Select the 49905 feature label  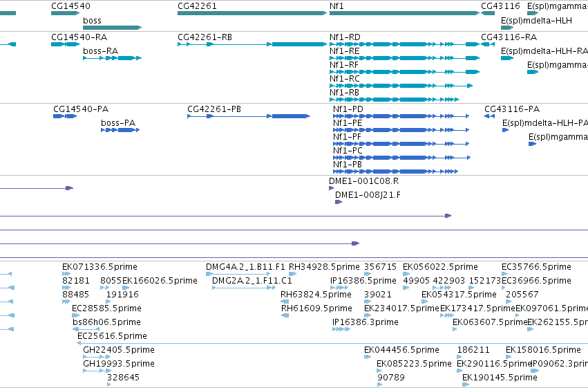416,281
